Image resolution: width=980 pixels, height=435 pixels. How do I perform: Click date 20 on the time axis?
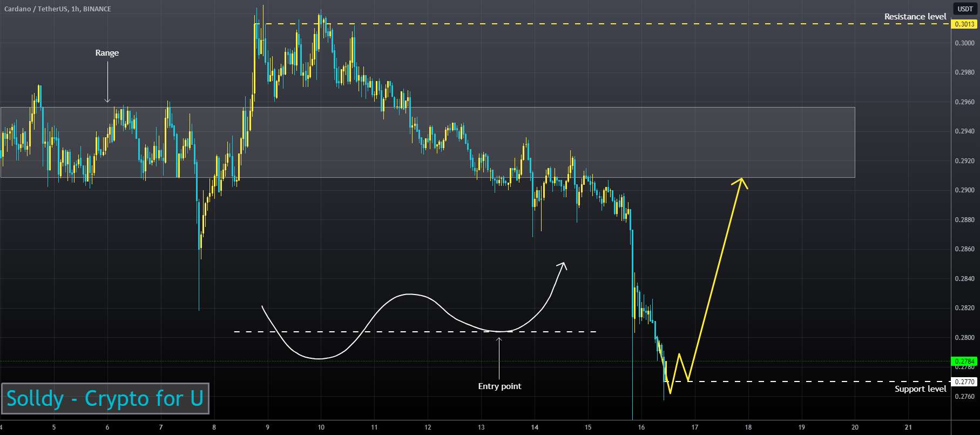855,427
